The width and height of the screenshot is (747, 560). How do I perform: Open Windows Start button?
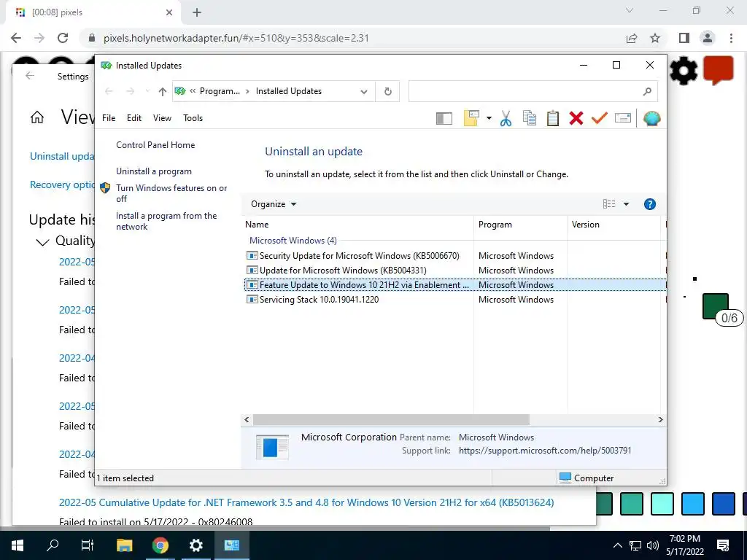[x=18, y=545]
